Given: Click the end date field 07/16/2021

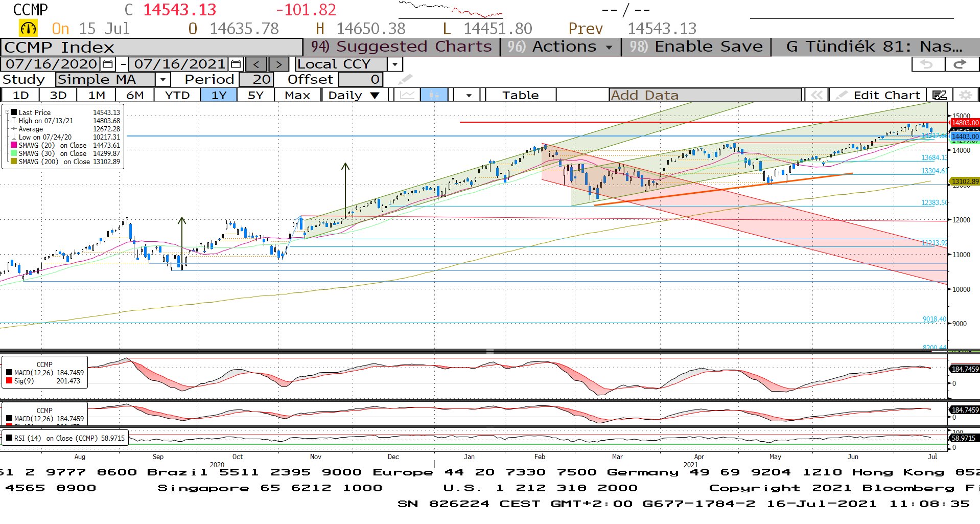Looking at the screenshot, I should point(179,64).
